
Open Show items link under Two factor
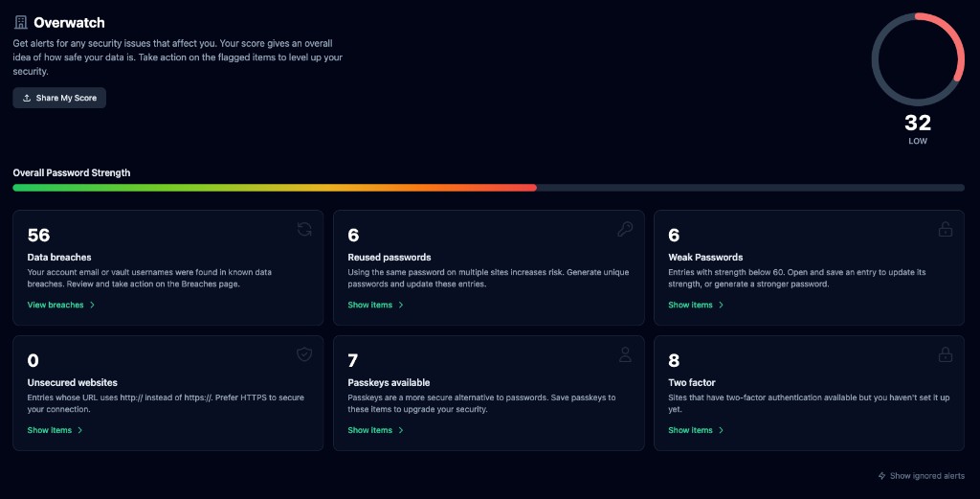tap(691, 430)
